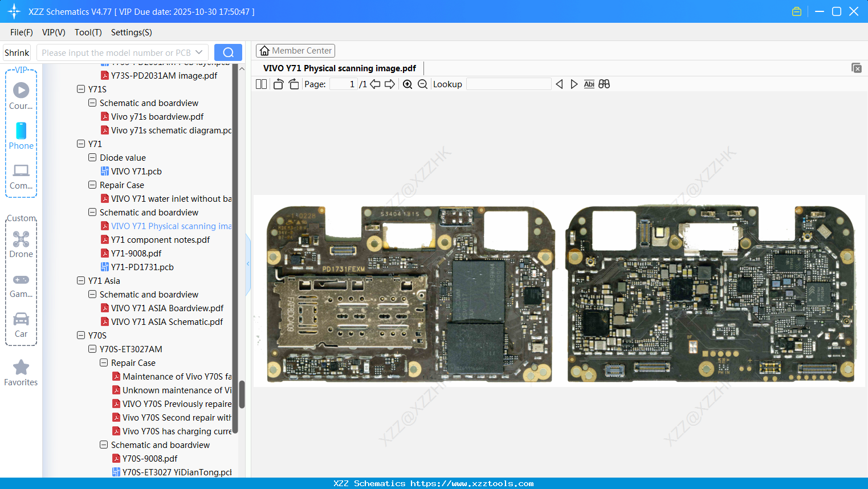868x489 pixels.
Task: Rotate the page clockwise
Action: pos(294,84)
